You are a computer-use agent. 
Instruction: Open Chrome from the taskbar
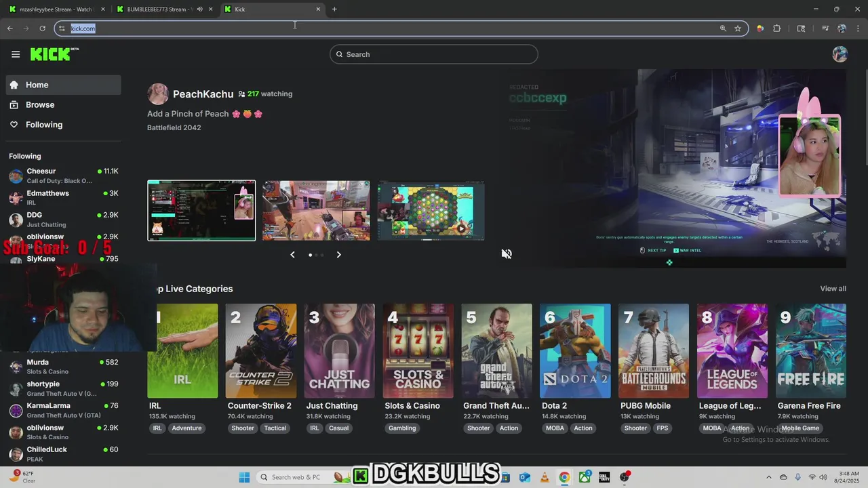pyautogui.click(x=564, y=477)
